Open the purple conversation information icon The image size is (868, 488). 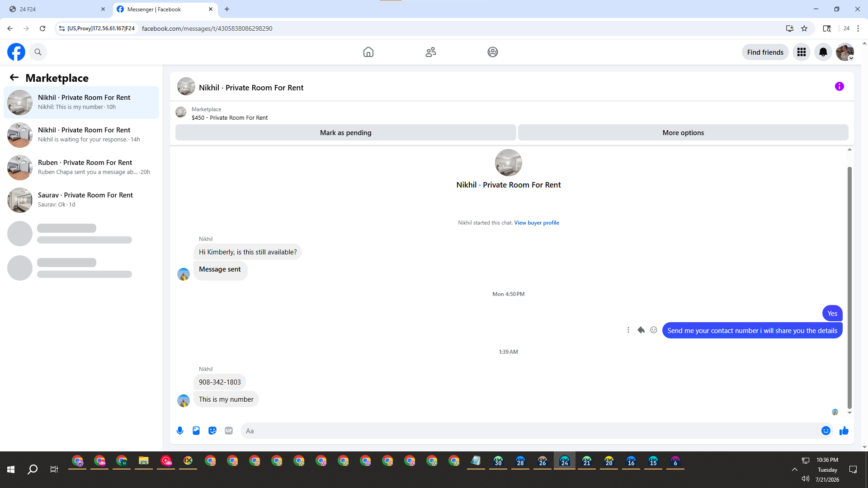[840, 86]
